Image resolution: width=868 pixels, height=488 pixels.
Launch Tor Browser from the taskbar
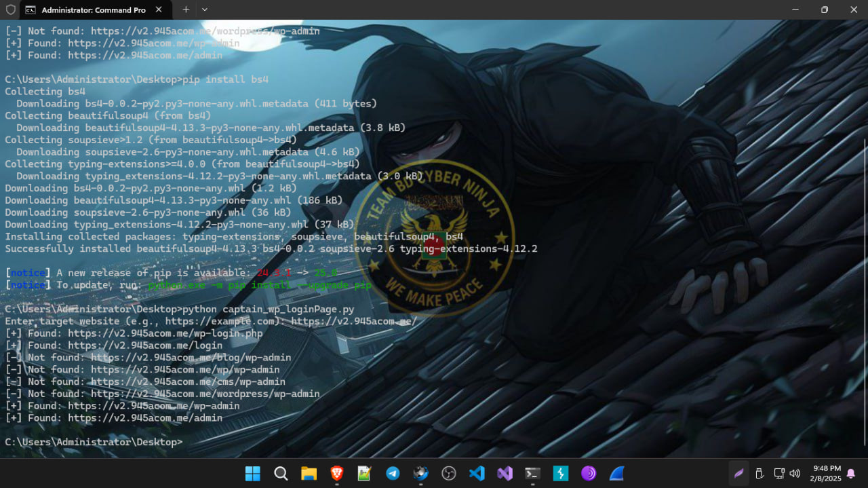tap(589, 473)
